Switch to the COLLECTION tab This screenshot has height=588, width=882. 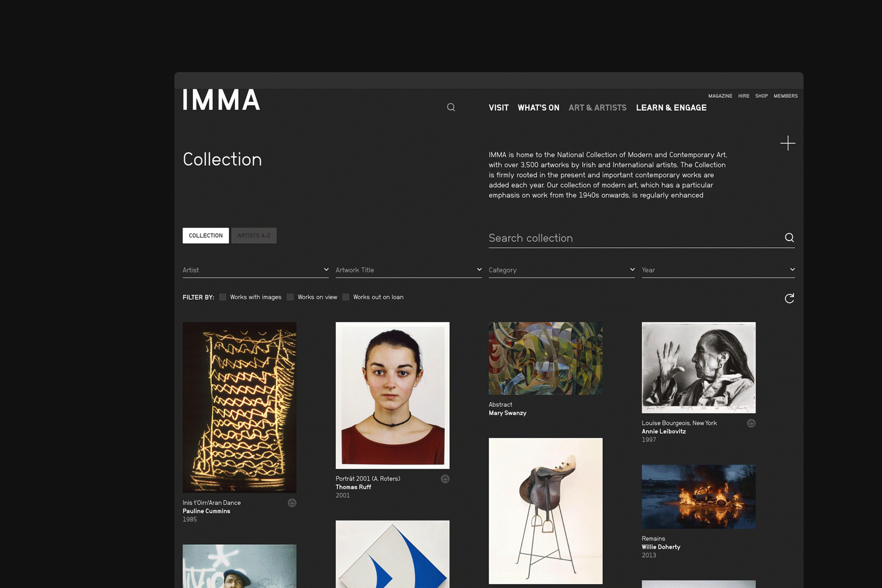tap(206, 236)
